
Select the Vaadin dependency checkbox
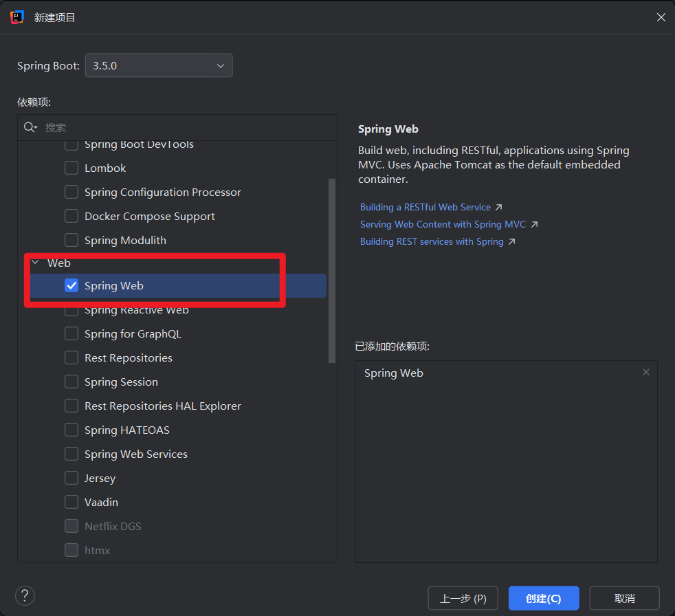(71, 502)
